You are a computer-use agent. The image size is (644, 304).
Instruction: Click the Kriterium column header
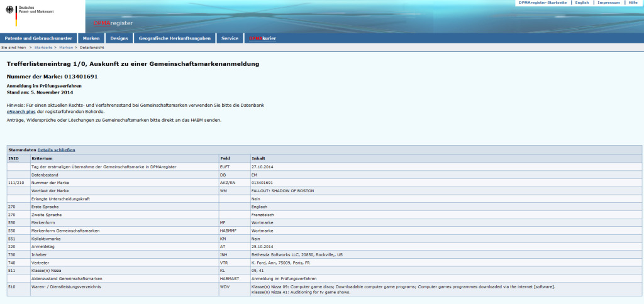click(x=42, y=158)
